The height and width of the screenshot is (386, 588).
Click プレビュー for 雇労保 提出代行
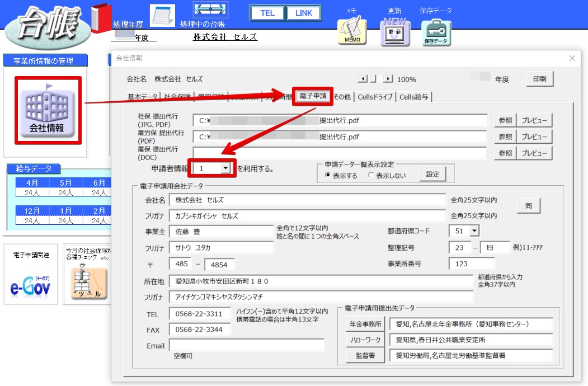pos(534,137)
